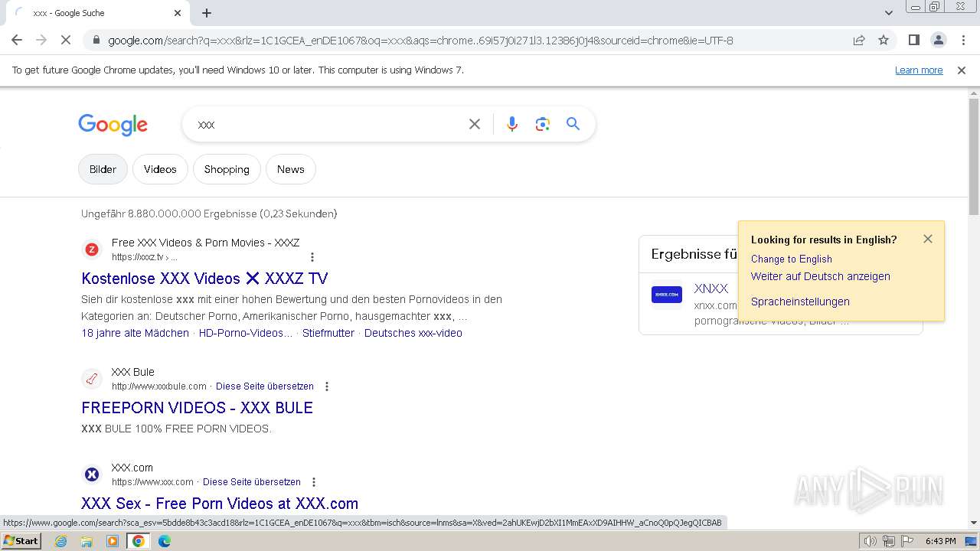Show the clock at 6:43 PM
Screen dimensions: 980x551
940,541
